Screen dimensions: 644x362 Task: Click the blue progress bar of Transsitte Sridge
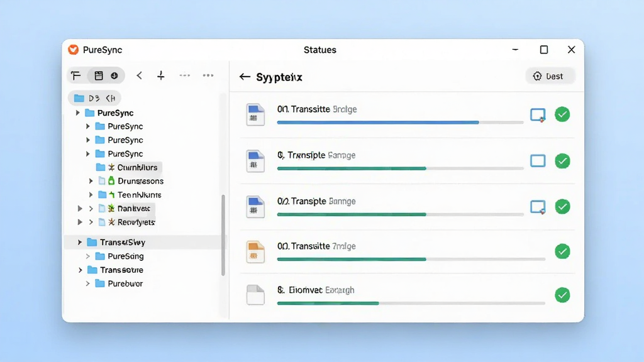coord(401,123)
